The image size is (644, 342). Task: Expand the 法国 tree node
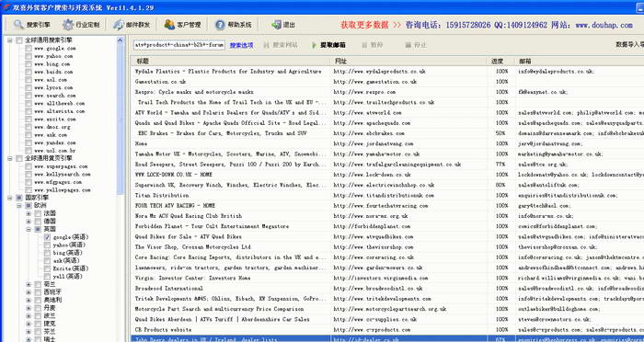(x=29, y=213)
